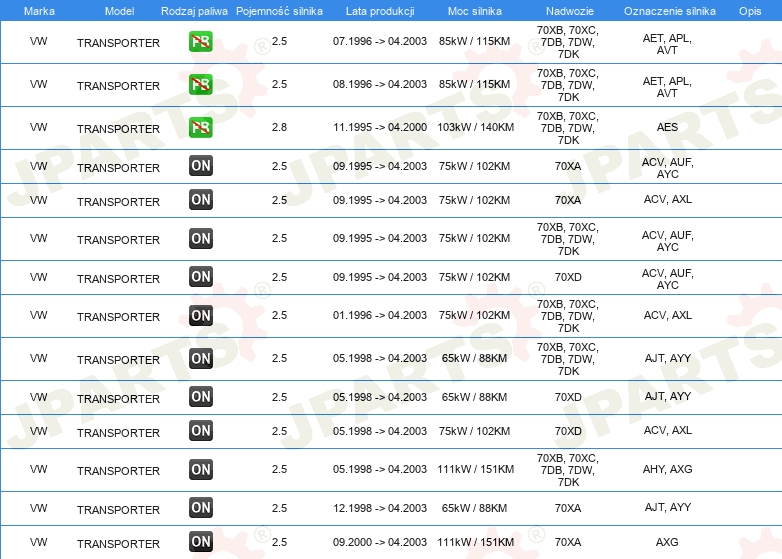The height and width of the screenshot is (559, 782).
Task: Click Nadwozie cell in AES row
Action: pos(568,128)
